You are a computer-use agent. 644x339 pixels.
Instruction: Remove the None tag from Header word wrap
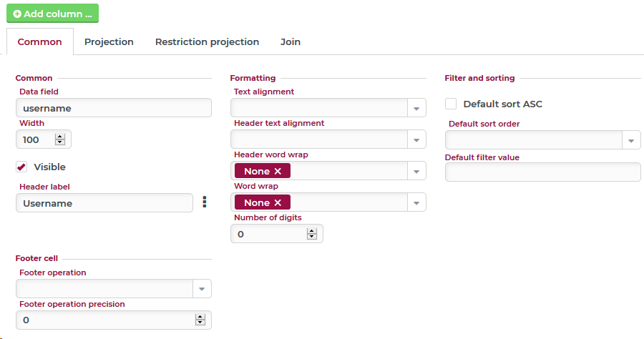click(x=278, y=171)
